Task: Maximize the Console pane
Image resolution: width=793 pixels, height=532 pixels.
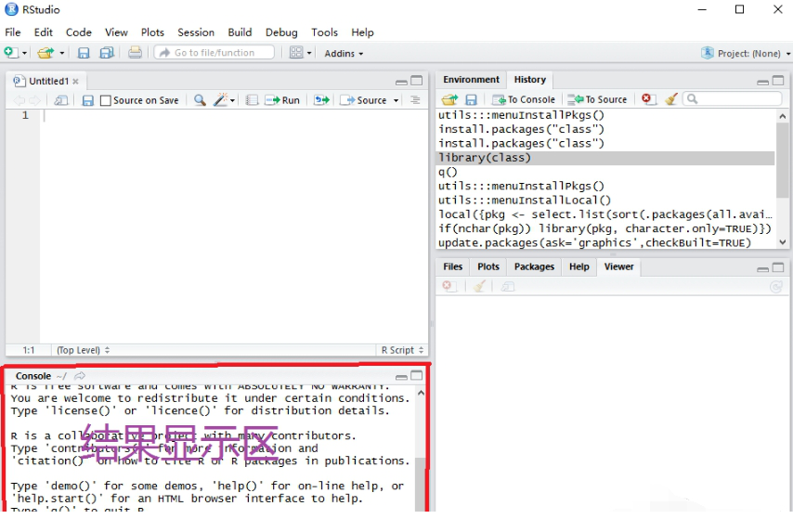Action: pos(417,375)
